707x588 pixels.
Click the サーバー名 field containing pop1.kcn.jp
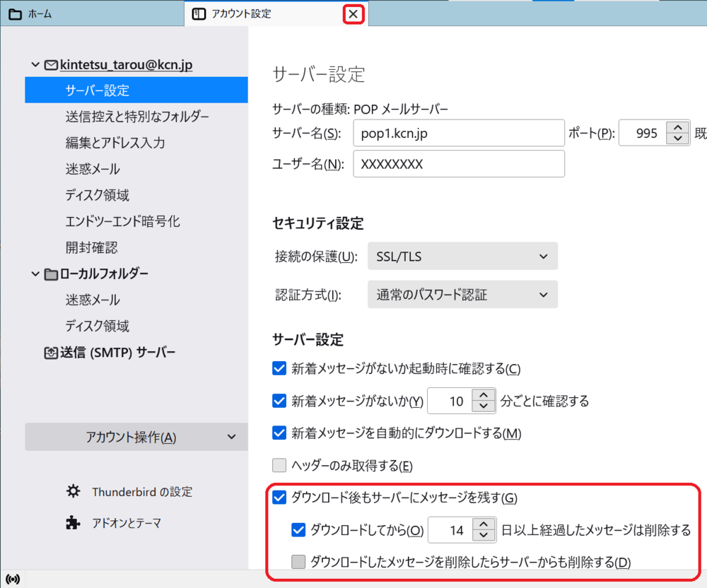(459, 134)
